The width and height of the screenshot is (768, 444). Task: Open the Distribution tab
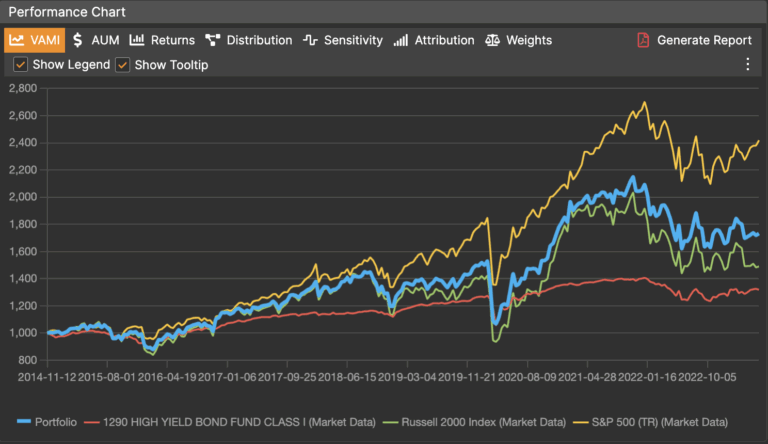pos(259,41)
